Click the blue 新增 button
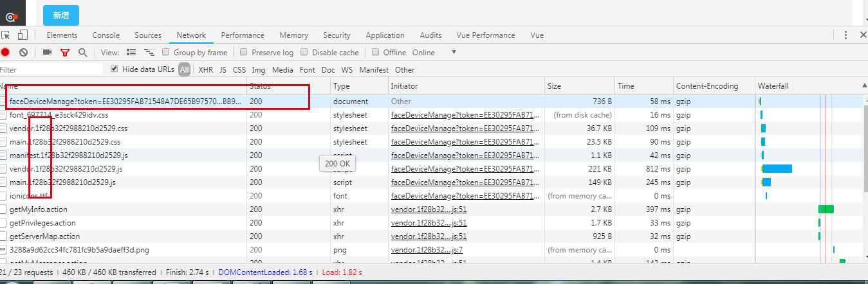The height and width of the screenshot is (284, 868). [61, 14]
